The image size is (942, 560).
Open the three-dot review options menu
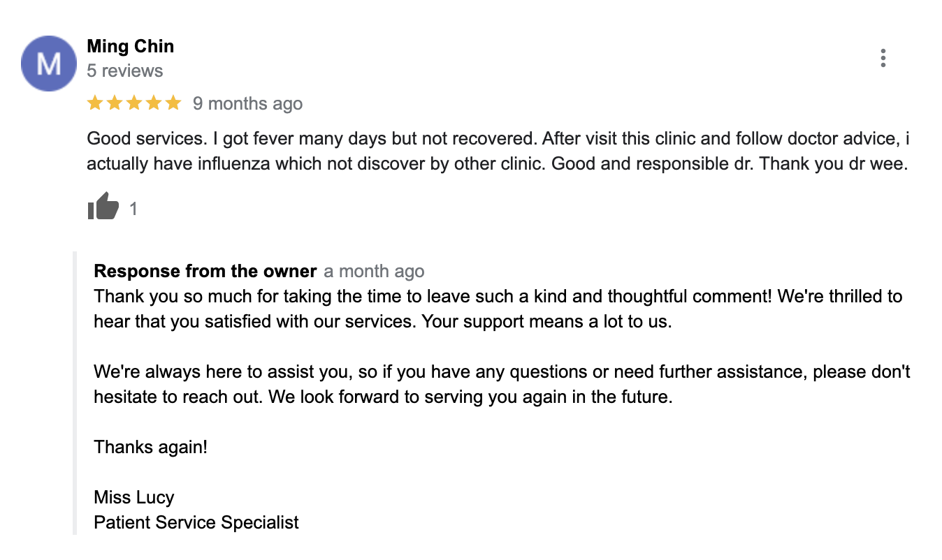883,59
